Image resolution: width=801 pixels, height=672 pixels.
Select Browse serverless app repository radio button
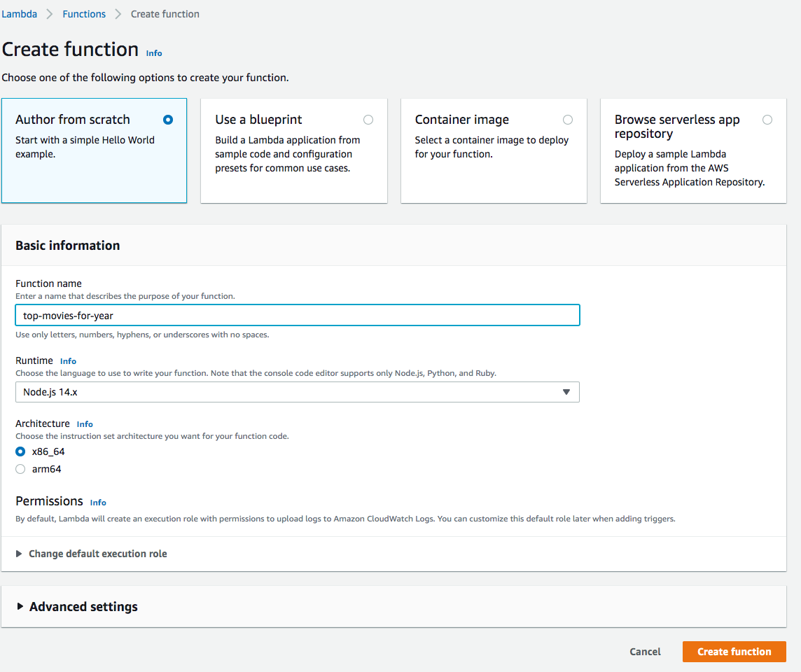(767, 120)
